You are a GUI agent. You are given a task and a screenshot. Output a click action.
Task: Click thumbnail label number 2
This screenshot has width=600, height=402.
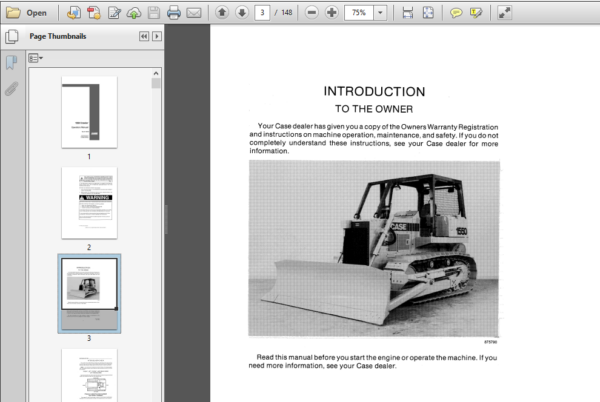(x=89, y=247)
